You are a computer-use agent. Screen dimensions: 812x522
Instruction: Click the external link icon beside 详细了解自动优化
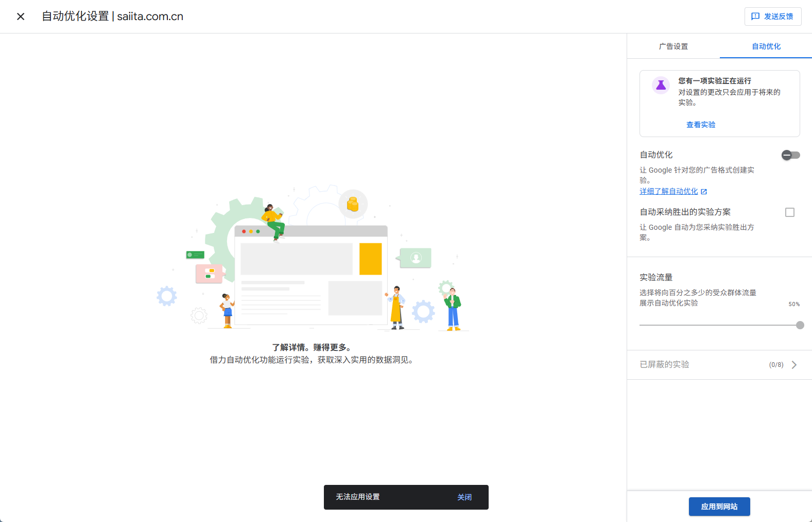(704, 192)
